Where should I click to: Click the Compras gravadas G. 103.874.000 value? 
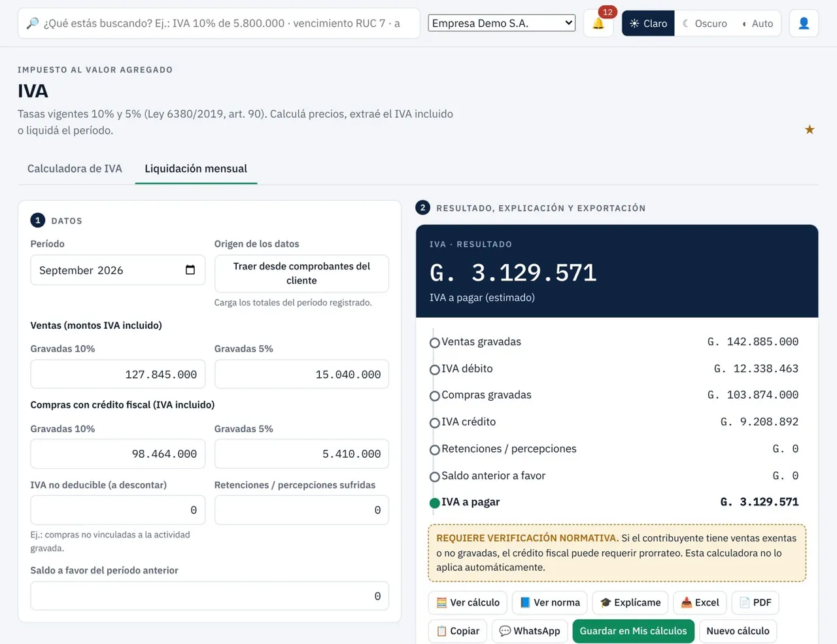(x=753, y=395)
